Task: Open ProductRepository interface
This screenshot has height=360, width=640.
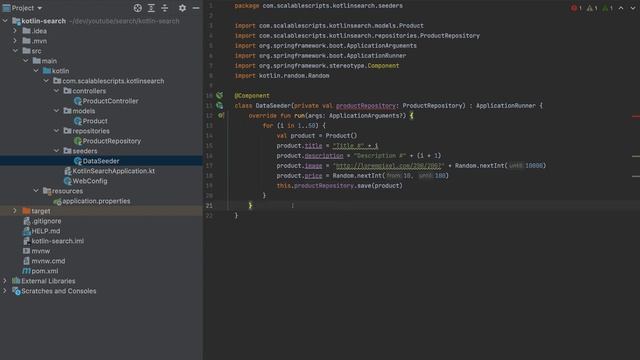Action: [111, 141]
